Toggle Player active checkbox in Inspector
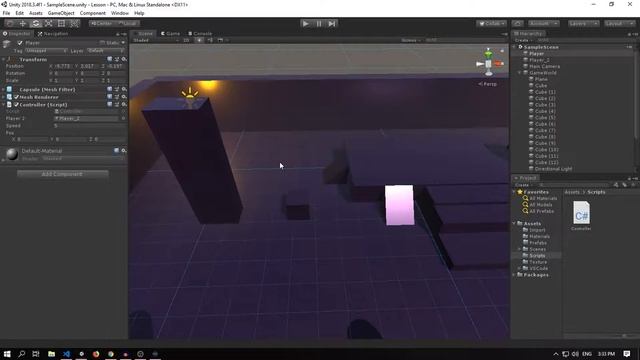 coord(20,43)
